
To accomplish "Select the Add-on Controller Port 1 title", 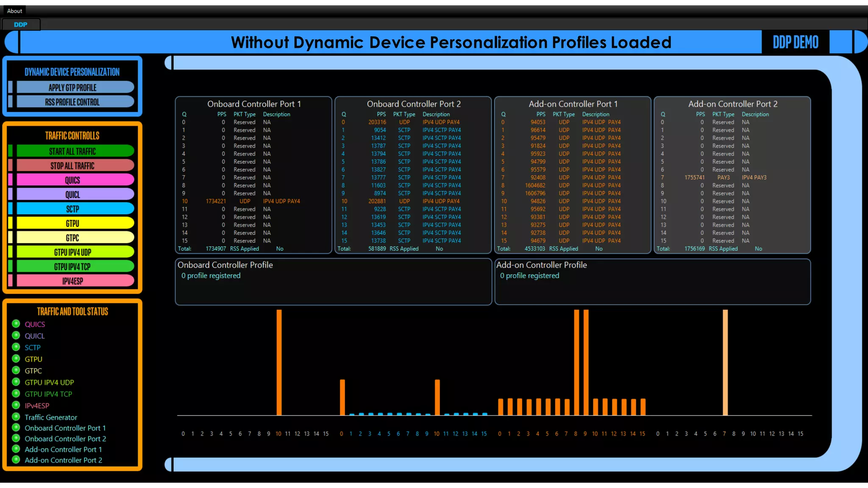I will click(573, 104).
